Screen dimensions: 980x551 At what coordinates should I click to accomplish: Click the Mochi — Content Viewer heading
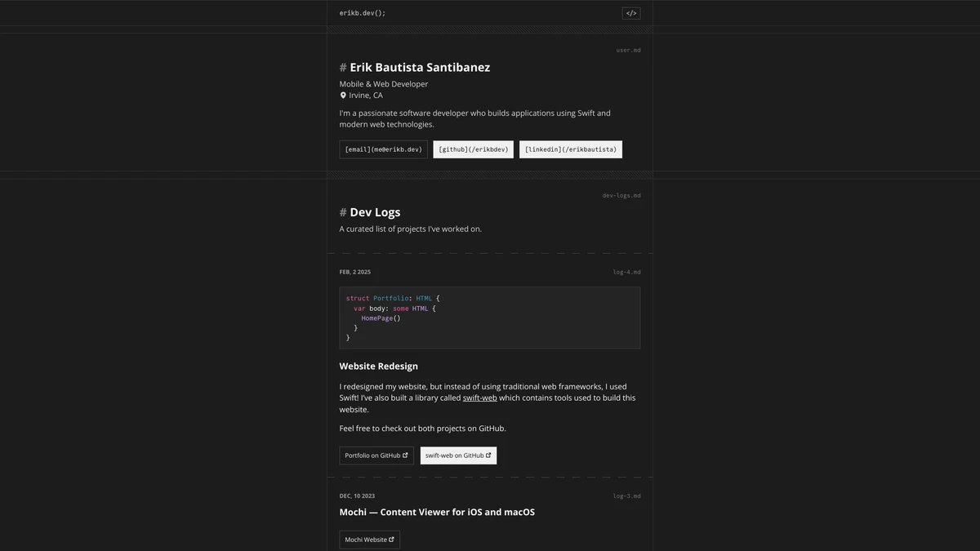tap(437, 513)
